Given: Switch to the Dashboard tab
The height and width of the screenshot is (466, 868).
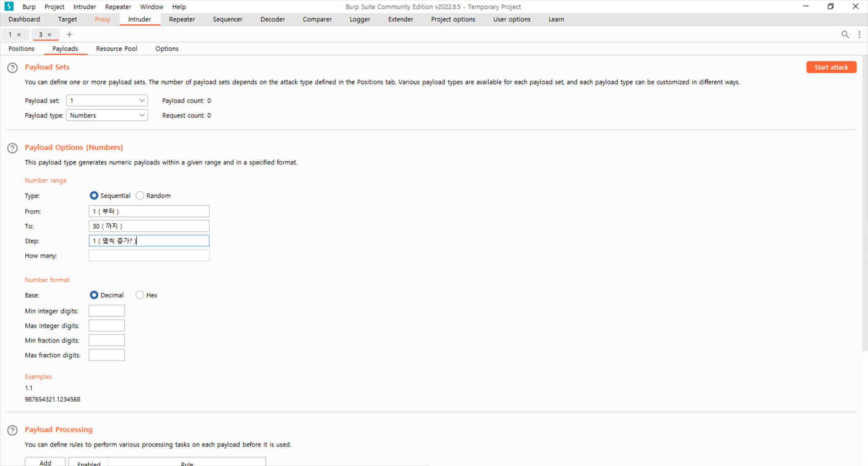Looking at the screenshot, I should pyautogui.click(x=24, y=19).
